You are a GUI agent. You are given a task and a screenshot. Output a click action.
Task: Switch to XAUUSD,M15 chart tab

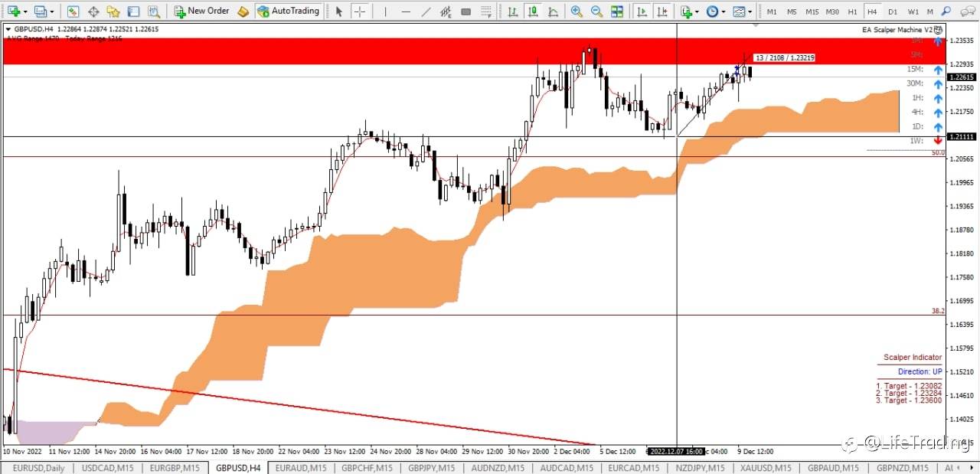click(767, 468)
